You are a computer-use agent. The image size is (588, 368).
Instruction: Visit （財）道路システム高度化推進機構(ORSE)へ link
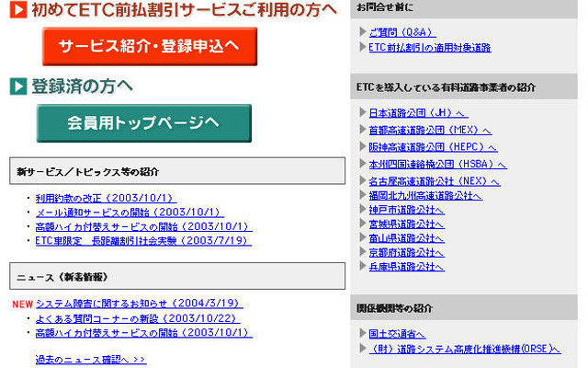point(465,349)
